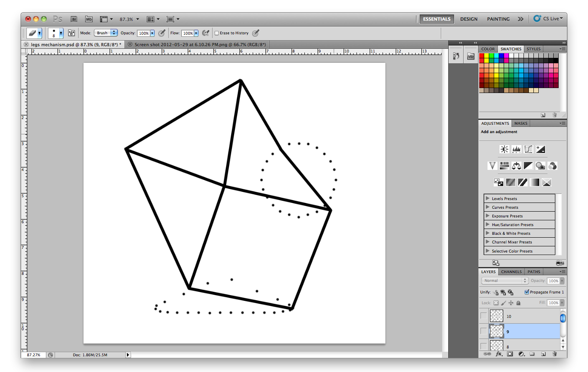Screen dimensions: 588x372
Task: Add an Invert adjustment
Action: pyautogui.click(x=499, y=182)
